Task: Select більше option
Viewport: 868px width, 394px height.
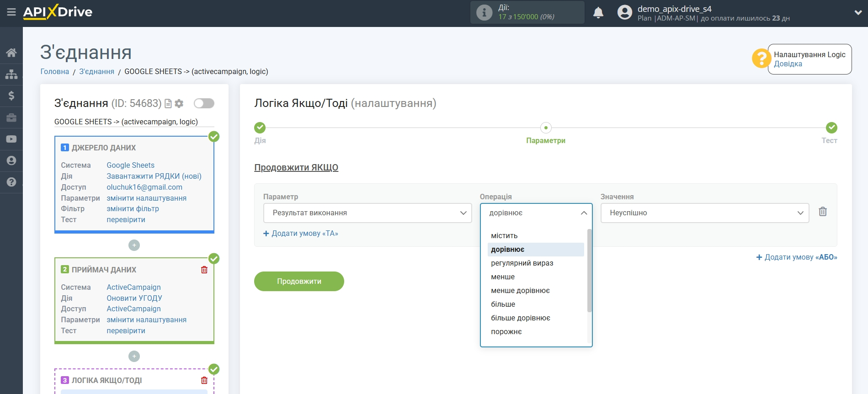Action: point(536,304)
